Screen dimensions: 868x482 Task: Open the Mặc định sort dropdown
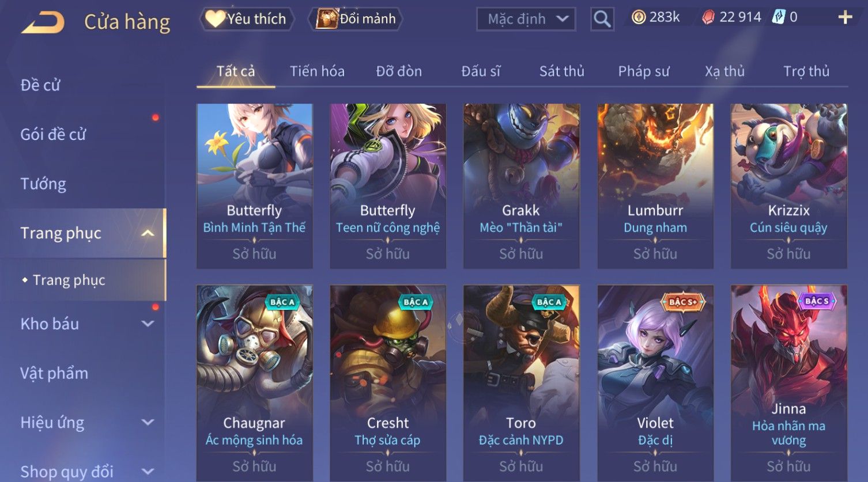[x=526, y=19]
